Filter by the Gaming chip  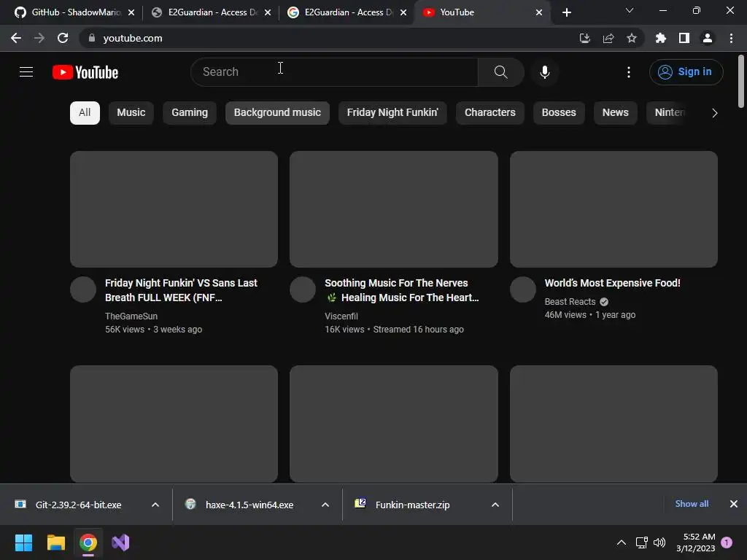[x=190, y=113]
